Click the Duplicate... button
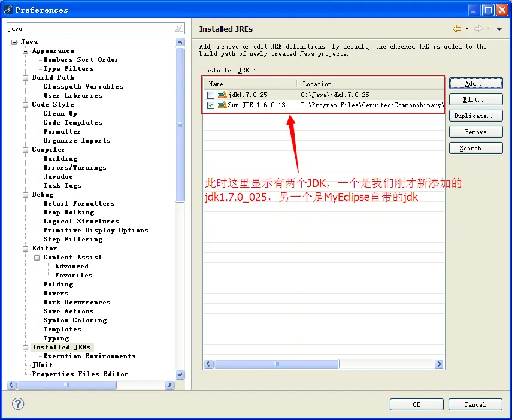 [475, 116]
